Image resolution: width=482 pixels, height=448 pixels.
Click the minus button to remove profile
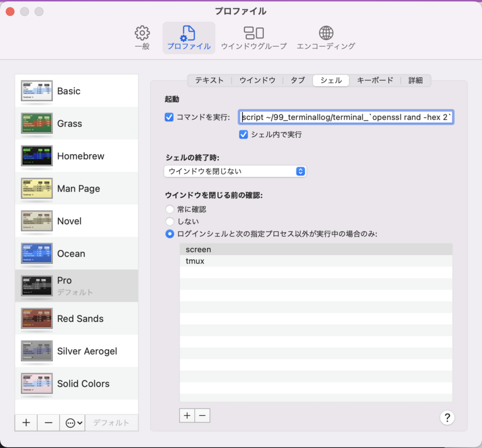click(x=48, y=423)
